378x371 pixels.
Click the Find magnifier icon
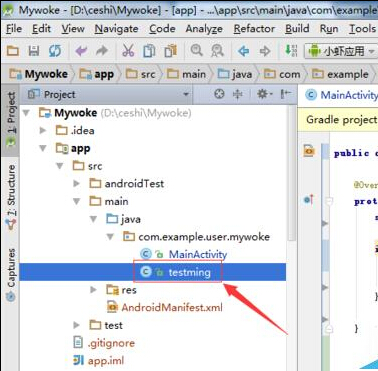click(x=197, y=51)
